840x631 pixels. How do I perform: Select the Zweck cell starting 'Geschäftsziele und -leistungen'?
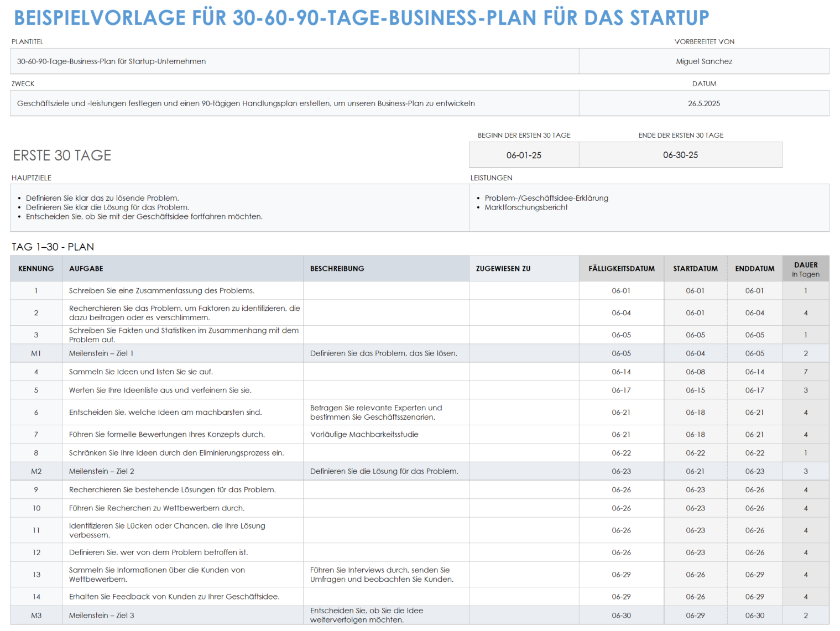coord(294,103)
